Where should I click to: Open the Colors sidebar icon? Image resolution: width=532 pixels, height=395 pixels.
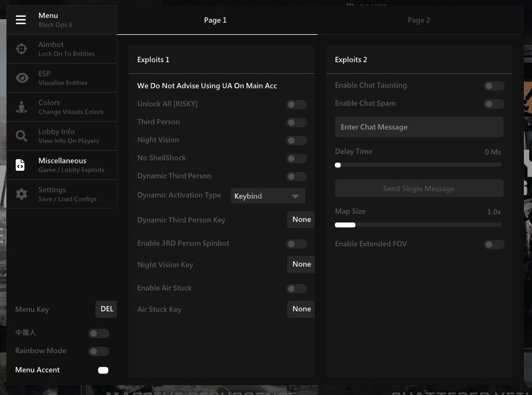coord(22,107)
